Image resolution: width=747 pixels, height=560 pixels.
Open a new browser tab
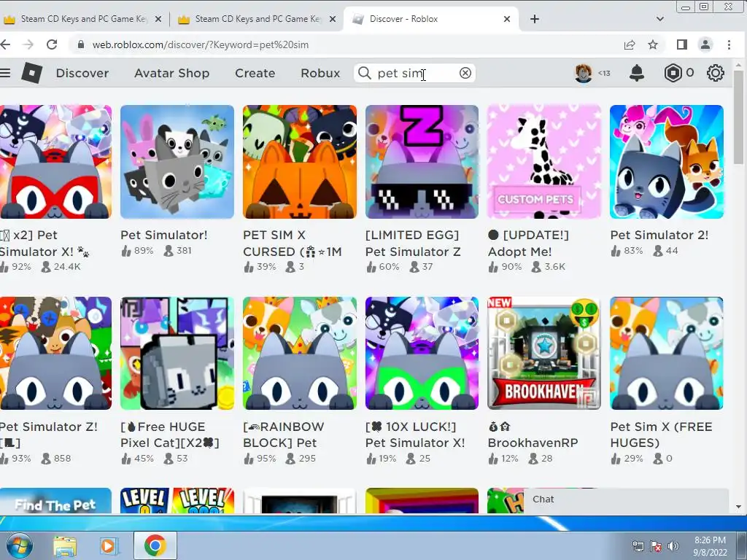pyautogui.click(x=535, y=19)
